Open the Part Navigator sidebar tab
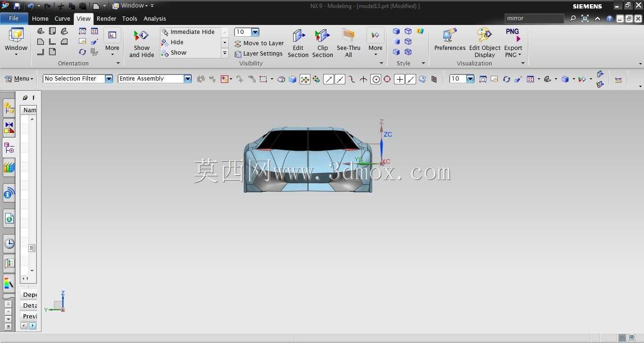Image resolution: width=644 pixels, height=343 pixels. 9,148
